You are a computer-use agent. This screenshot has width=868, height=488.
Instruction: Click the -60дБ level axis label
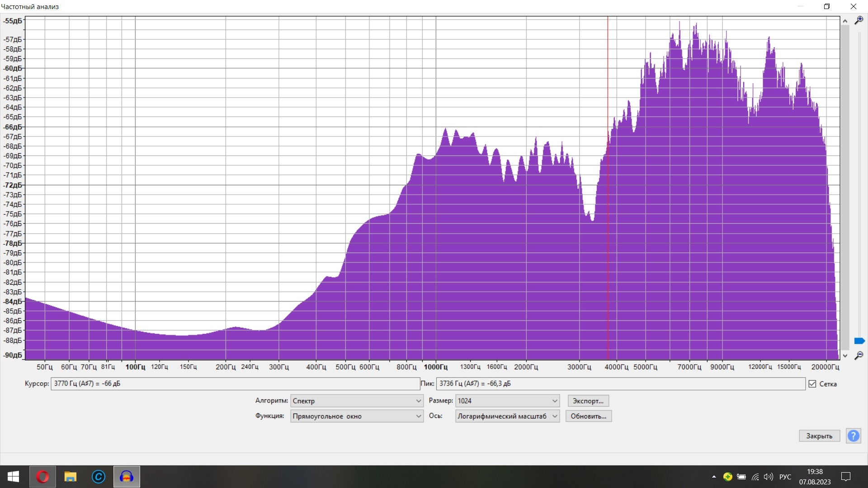pyautogui.click(x=13, y=68)
